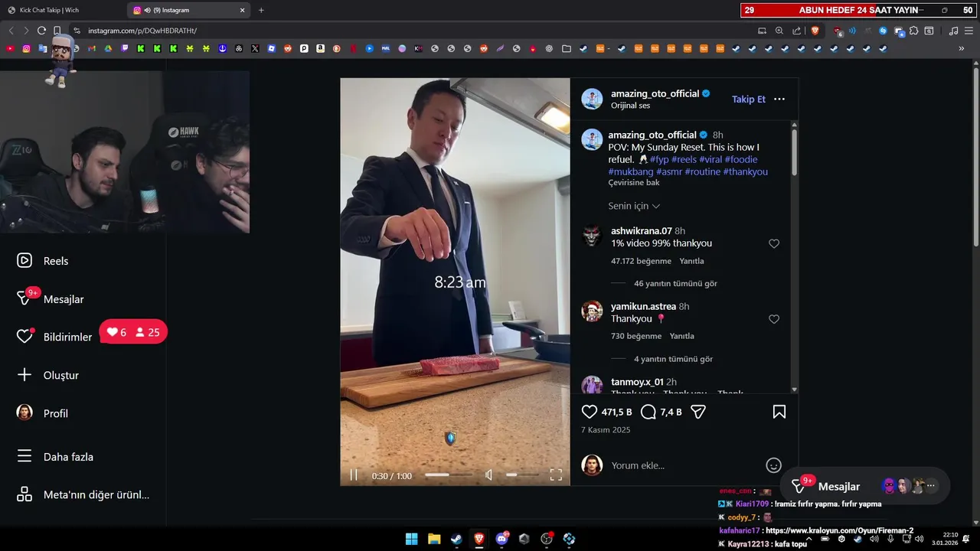
Task: Click Çevirisine bak translation link
Action: (x=634, y=183)
